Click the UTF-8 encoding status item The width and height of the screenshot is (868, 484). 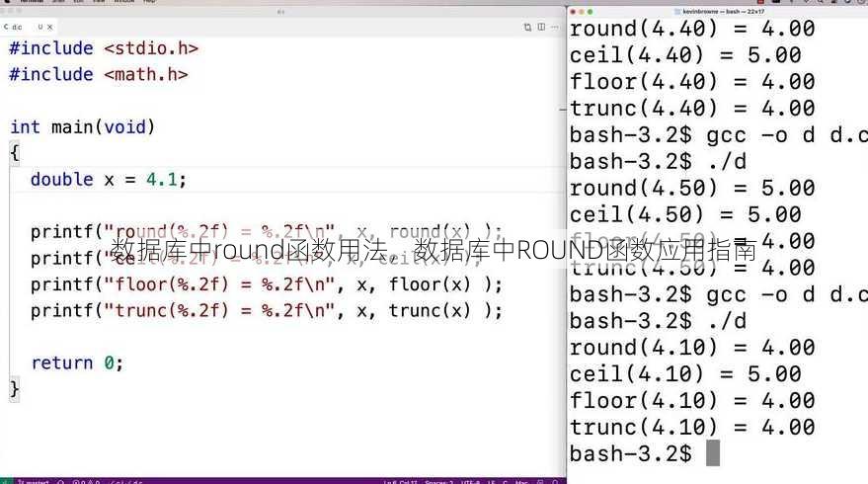[x=471, y=482]
